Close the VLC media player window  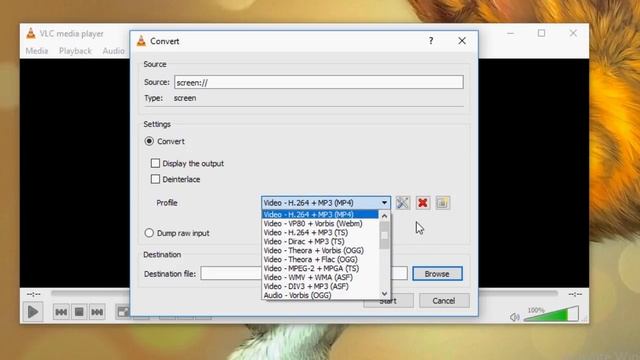[x=573, y=33]
